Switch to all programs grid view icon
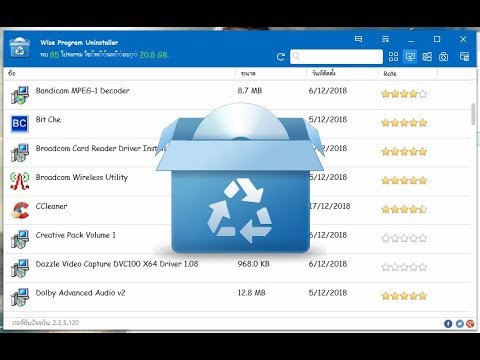 pos(393,57)
